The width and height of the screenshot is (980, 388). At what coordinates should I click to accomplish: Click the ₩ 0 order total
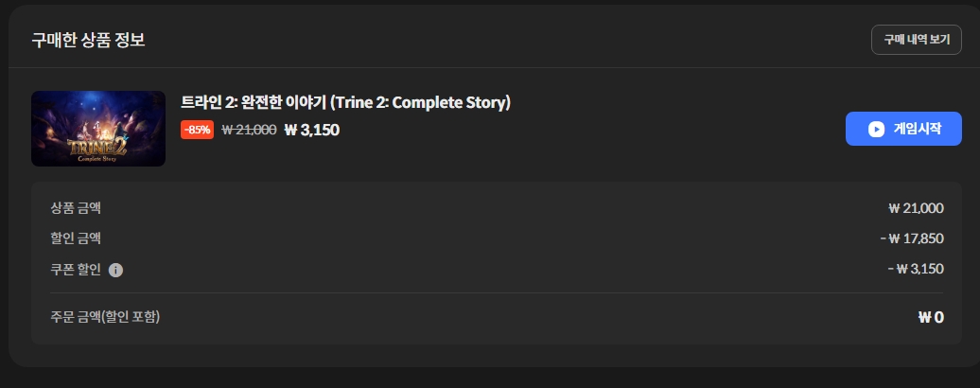(x=931, y=317)
